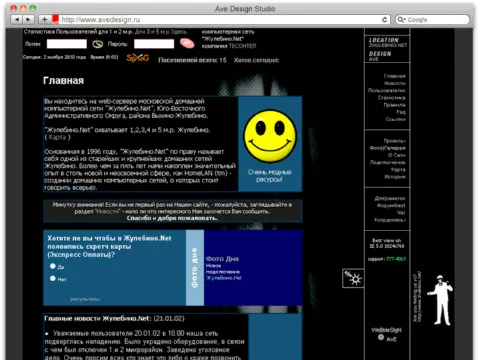
Task: Open Чат in the sidebar menu
Action: [401, 213]
